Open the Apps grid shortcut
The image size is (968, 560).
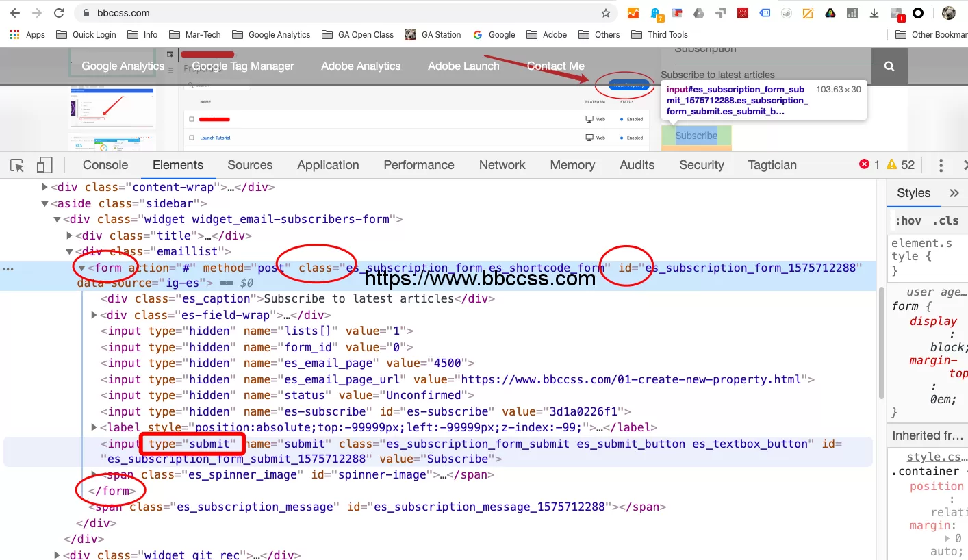pyautogui.click(x=27, y=34)
